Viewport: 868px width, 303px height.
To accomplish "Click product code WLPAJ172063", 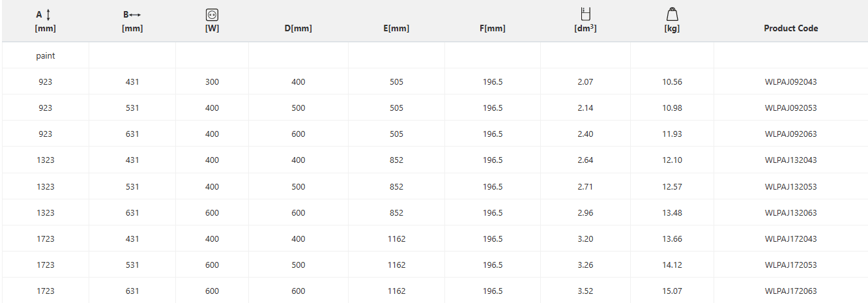I will (790, 291).
